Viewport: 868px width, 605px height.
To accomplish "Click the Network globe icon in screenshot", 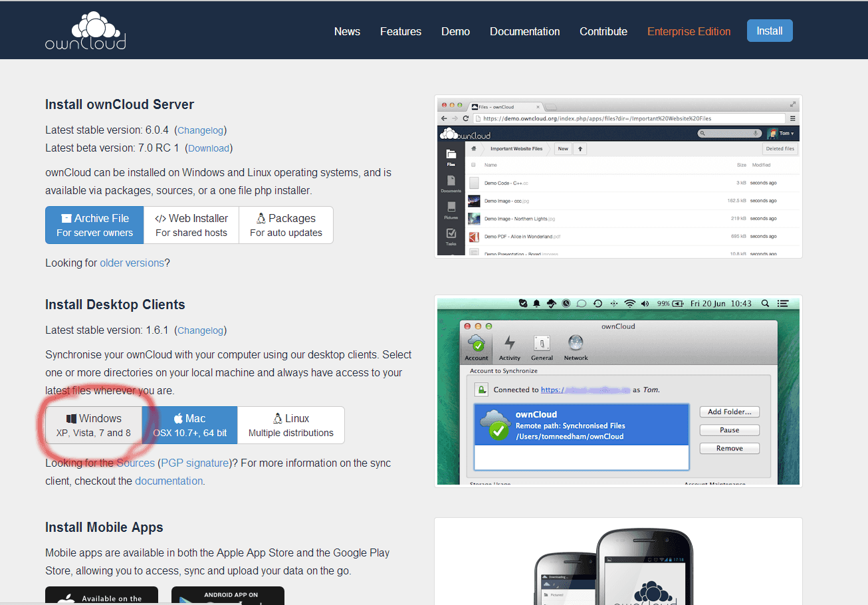I will click(x=576, y=346).
